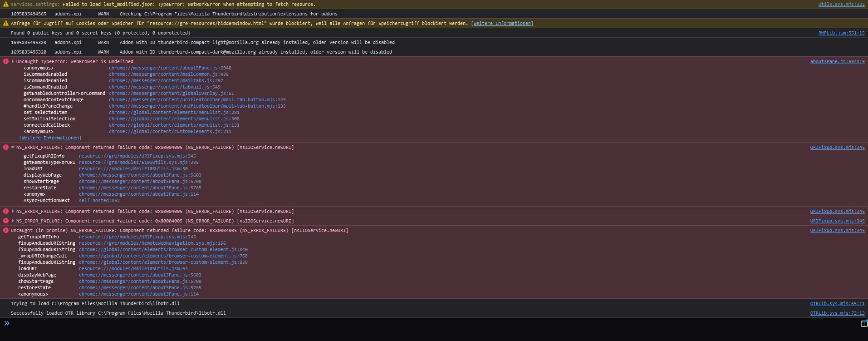The height and width of the screenshot is (341, 868).
Task: Click the console prompt chevron icon
Action: click(x=7, y=323)
